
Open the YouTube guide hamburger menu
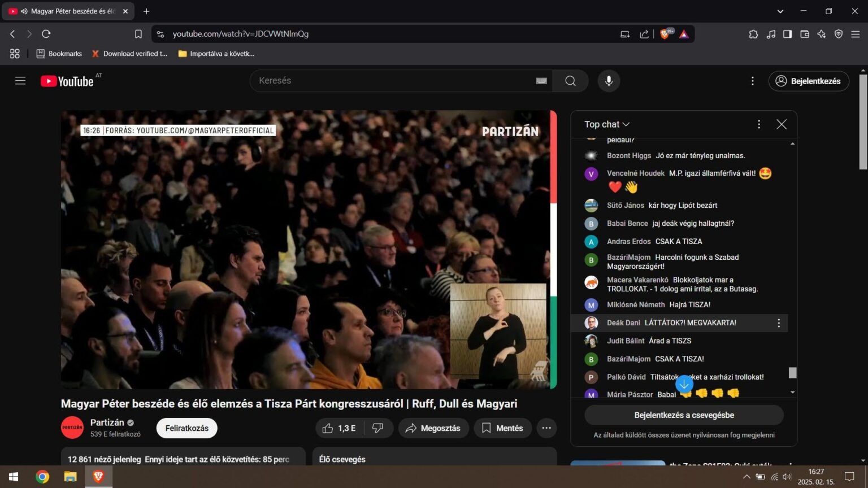20,81
